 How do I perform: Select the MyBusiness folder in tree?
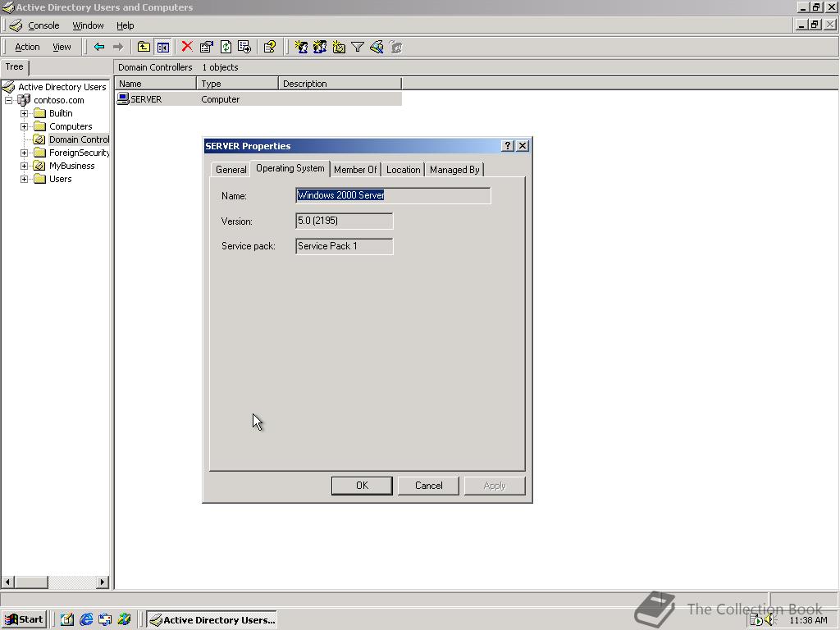coord(72,166)
